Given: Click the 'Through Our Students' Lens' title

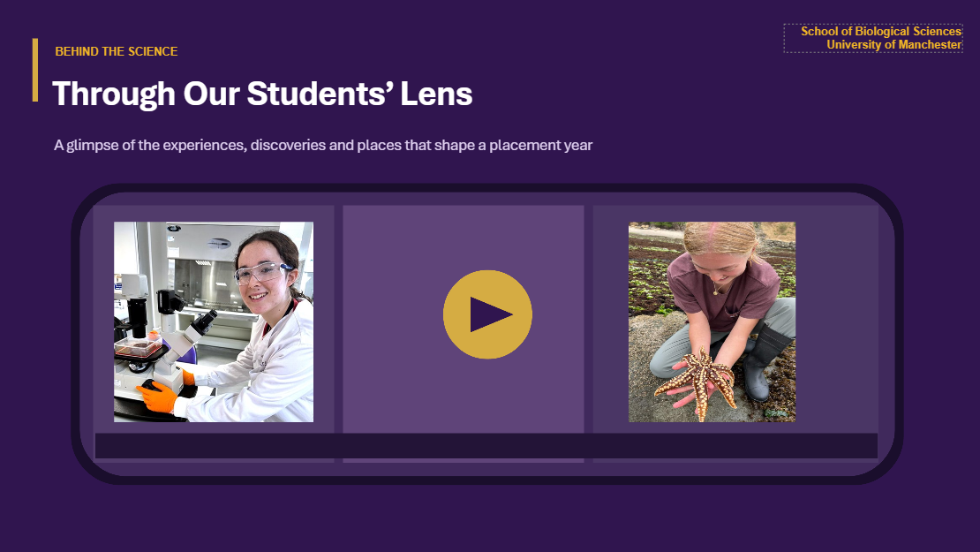Looking at the screenshot, I should (x=262, y=94).
